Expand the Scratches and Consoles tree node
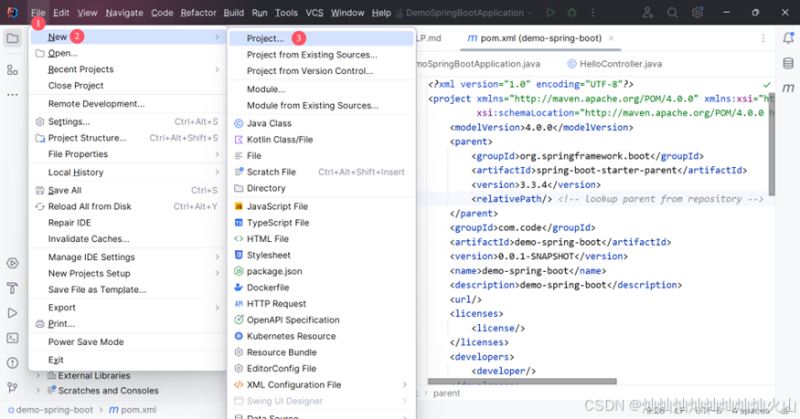Screen dimensions: 800x419 pos(37,390)
